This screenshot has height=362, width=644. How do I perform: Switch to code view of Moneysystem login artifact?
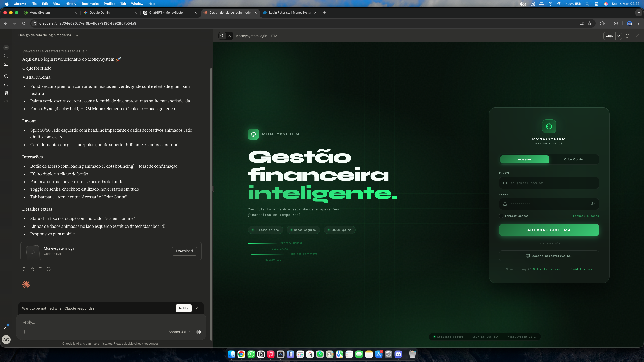[x=229, y=36]
